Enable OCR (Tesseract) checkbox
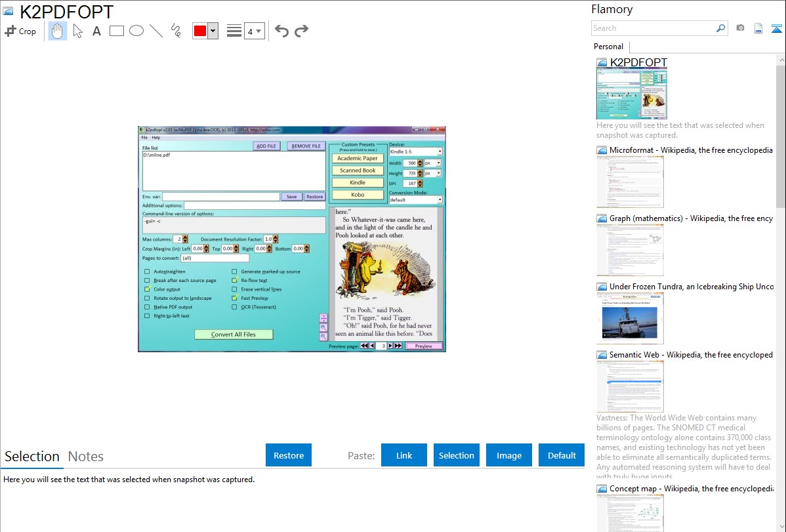786x532 pixels. [x=234, y=307]
